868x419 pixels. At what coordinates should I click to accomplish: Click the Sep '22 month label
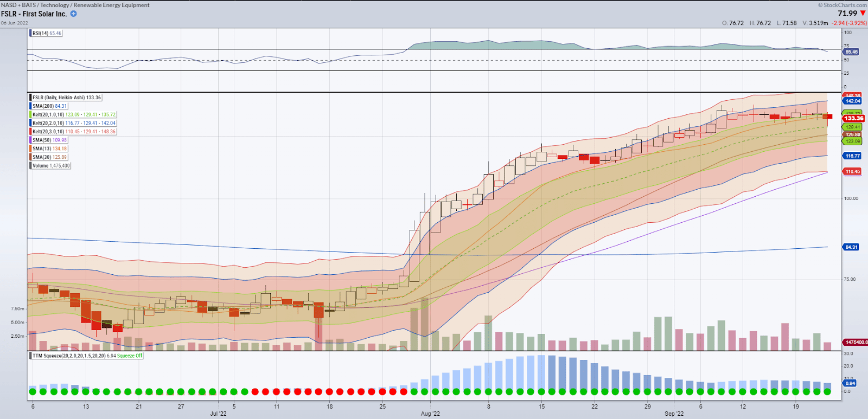click(674, 414)
